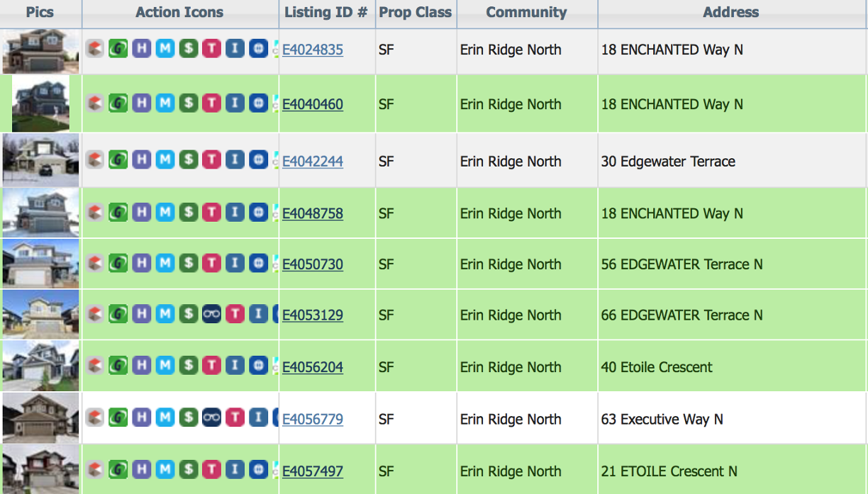
Task: Click the glasses icon for listing E4053129
Action: click(x=212, y=314)
